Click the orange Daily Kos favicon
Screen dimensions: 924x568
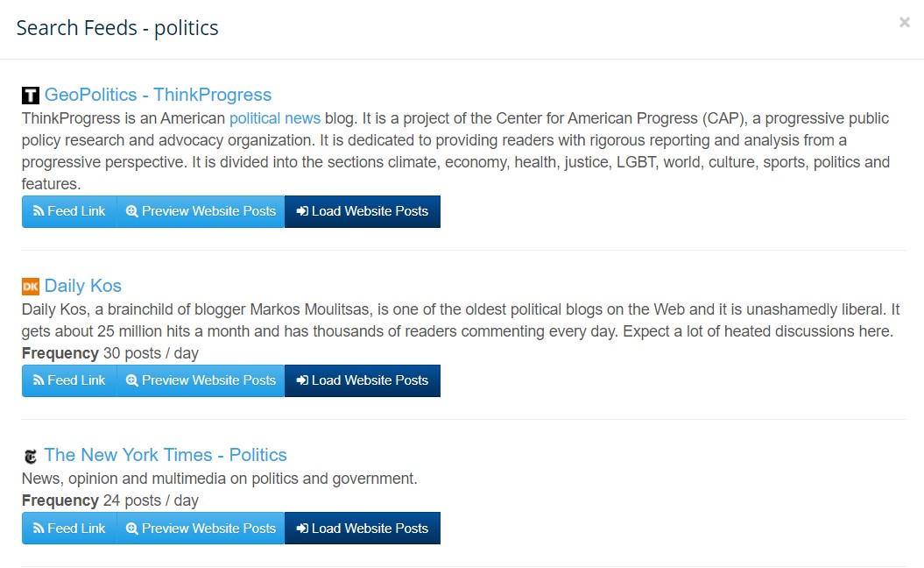(x=31, y=287)
